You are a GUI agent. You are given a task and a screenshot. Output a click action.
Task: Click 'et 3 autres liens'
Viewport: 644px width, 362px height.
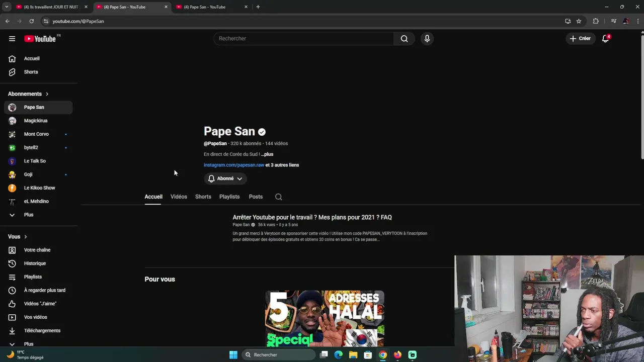[x=282, y=165]
